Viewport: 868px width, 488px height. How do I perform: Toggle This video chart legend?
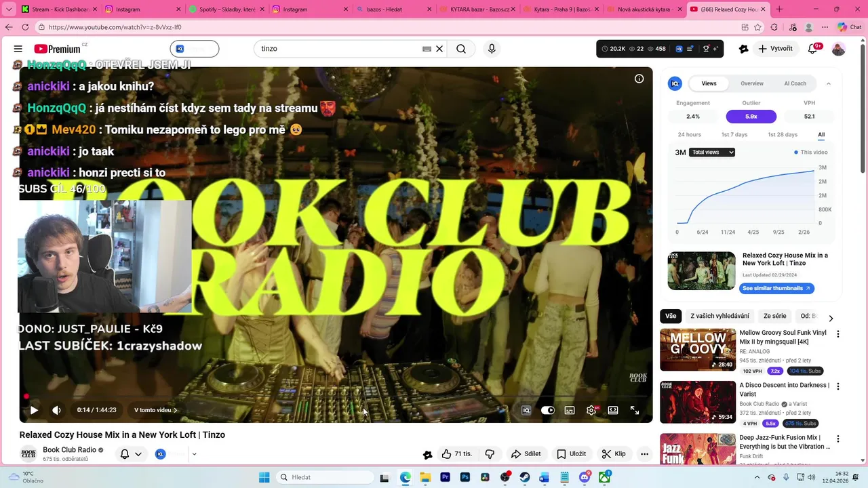pos(810,152)
